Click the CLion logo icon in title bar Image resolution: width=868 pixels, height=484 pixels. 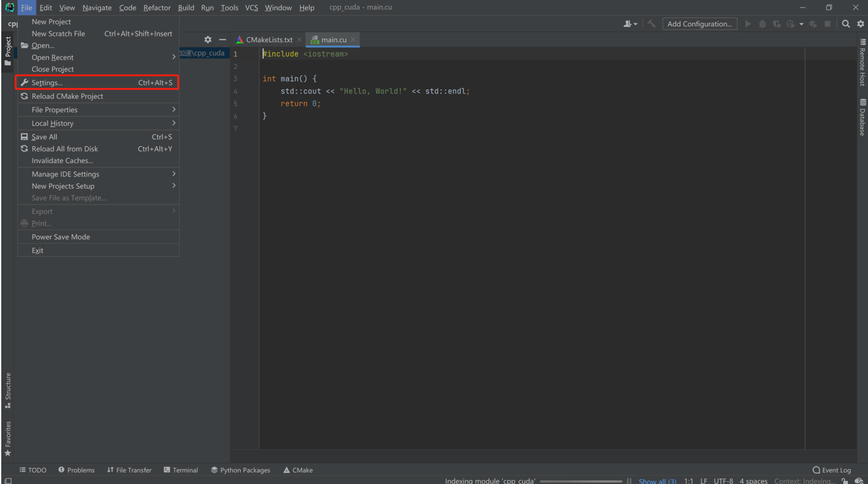point(9,8)
